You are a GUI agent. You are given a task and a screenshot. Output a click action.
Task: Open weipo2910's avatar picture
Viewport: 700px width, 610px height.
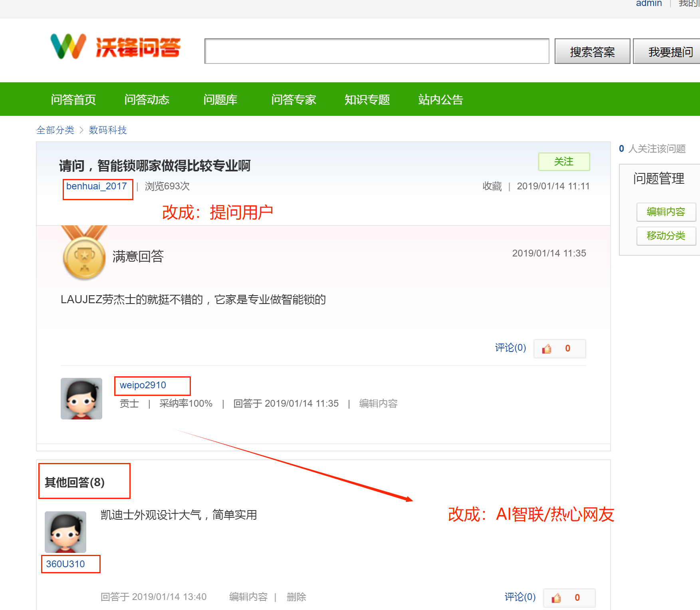[x=81, y=399]
